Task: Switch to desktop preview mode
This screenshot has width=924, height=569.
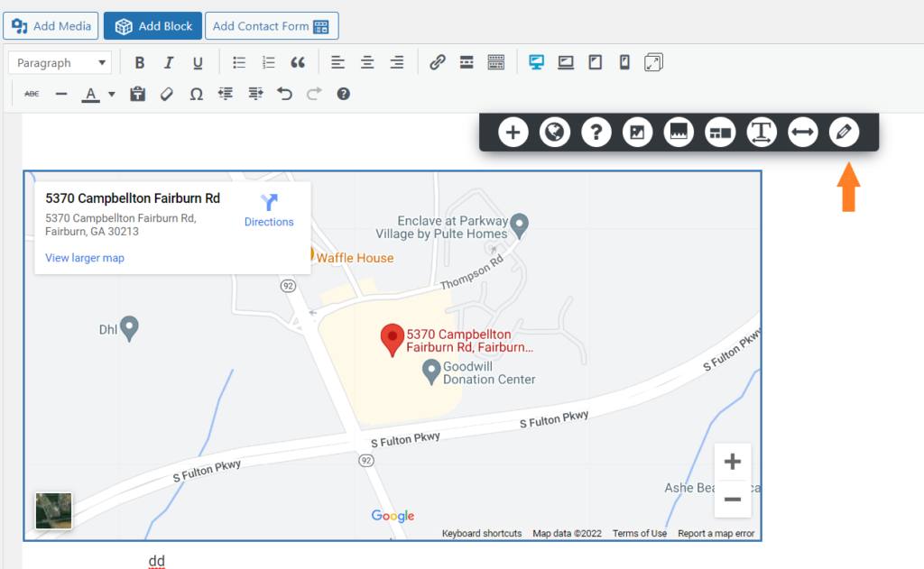Action: coord(536,62)
